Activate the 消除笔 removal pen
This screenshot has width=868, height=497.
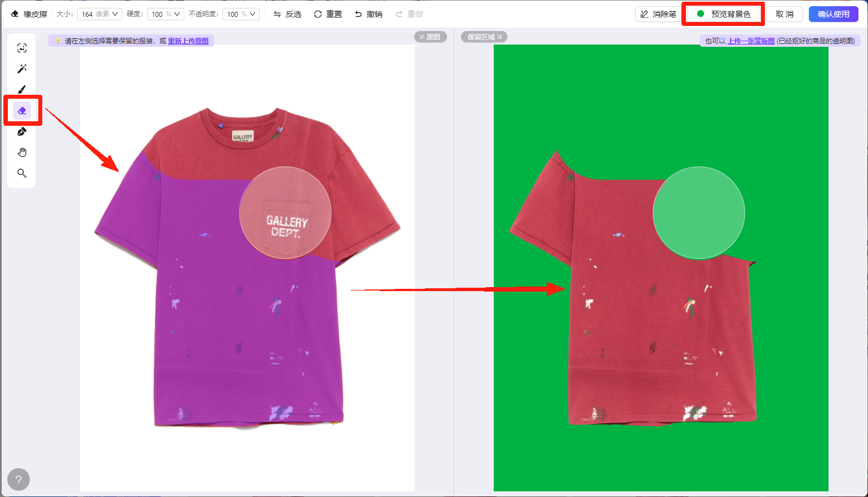pos(658,14)
